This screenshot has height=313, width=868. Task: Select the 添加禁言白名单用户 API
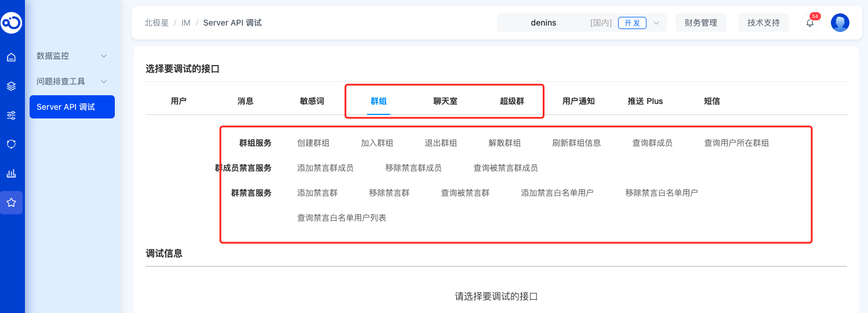pos(557,193)
